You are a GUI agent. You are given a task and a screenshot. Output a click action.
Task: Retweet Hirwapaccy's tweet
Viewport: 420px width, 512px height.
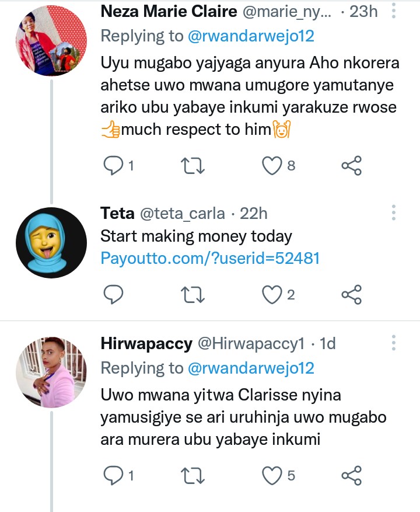pyautogui.click(x=193, y=476)
